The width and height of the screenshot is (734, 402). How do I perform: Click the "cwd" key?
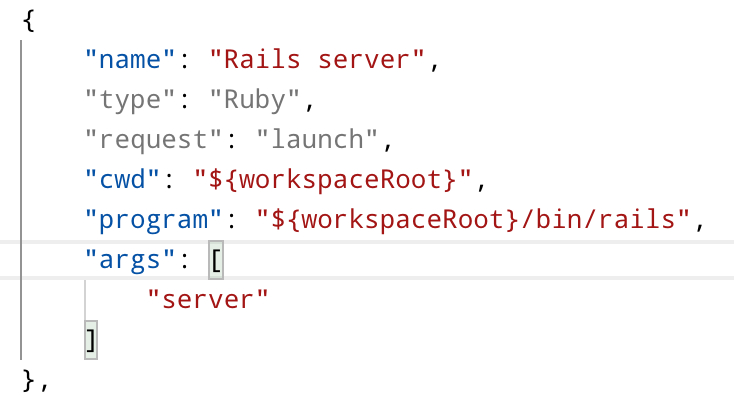pos(122,180)
